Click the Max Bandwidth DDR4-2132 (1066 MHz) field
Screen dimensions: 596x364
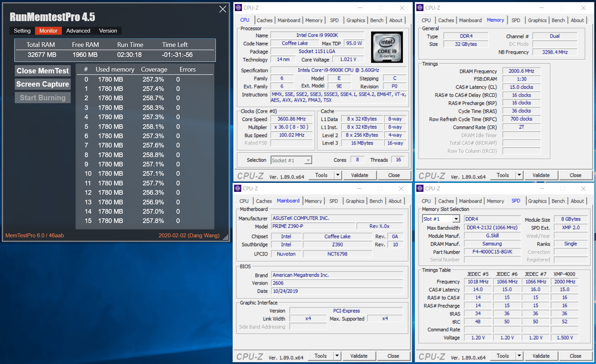pos(492,227)
